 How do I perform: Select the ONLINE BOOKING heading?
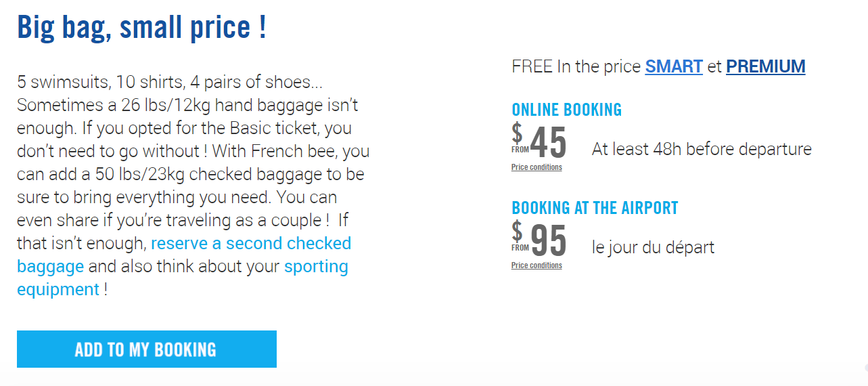[566, 110]
